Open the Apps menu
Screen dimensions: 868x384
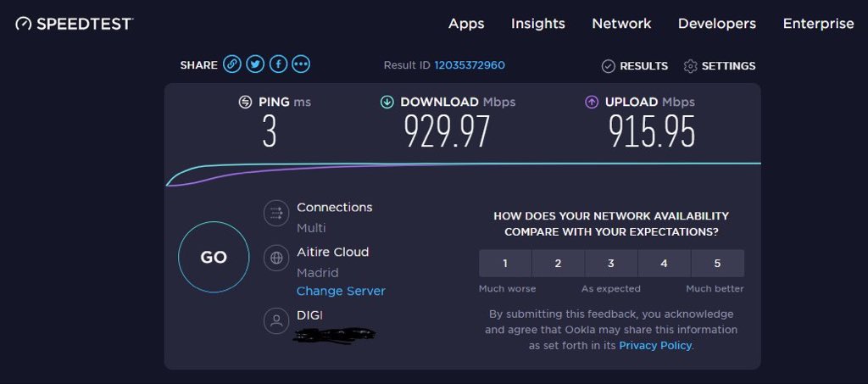[466, 24]
